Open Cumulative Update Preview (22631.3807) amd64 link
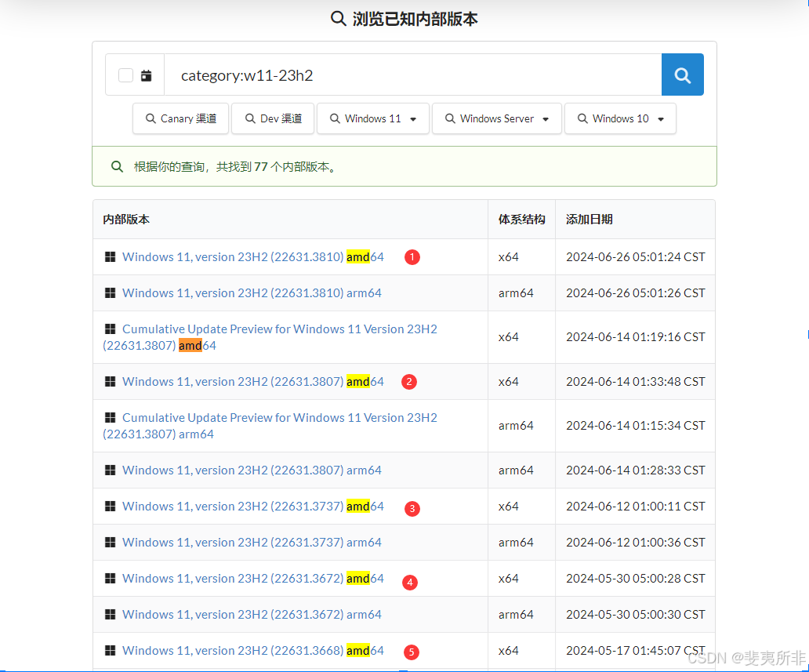The image size is (809, 672). tap(270, 337)
